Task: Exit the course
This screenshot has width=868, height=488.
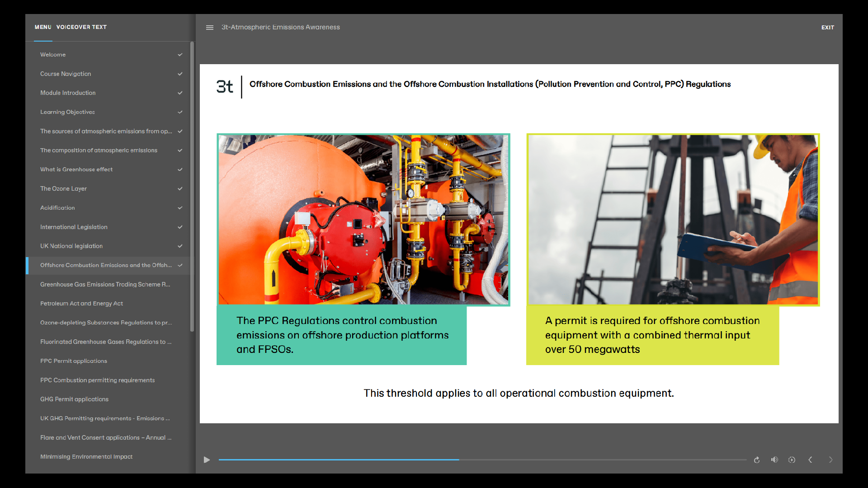Action: (828, 28)
